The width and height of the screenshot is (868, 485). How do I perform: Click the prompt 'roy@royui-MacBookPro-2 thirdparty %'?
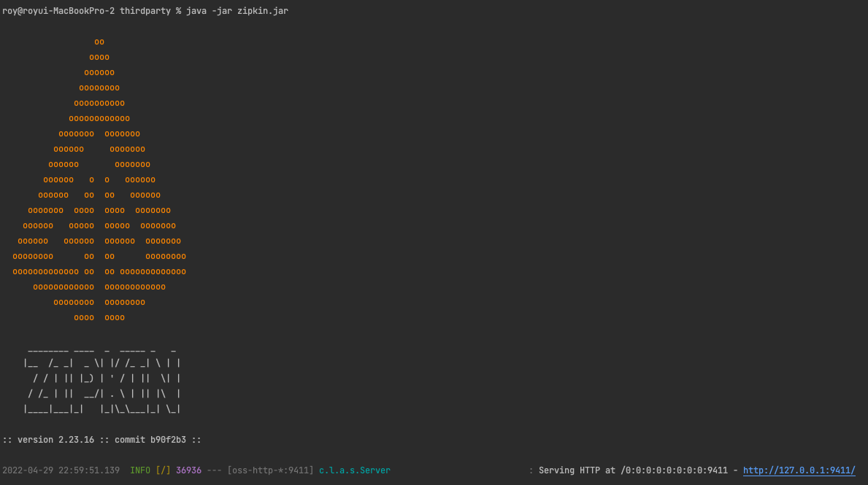(x=92, y=11)
